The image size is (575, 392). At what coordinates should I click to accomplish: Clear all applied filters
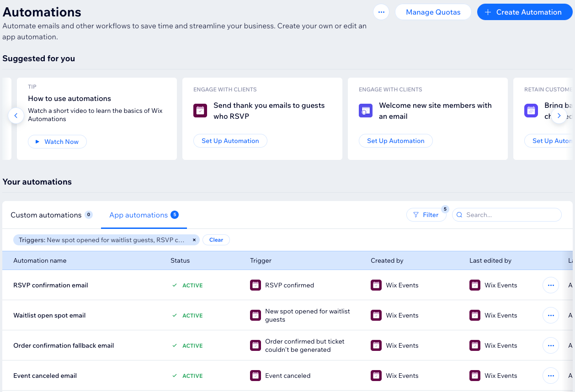tap(216, 240)
